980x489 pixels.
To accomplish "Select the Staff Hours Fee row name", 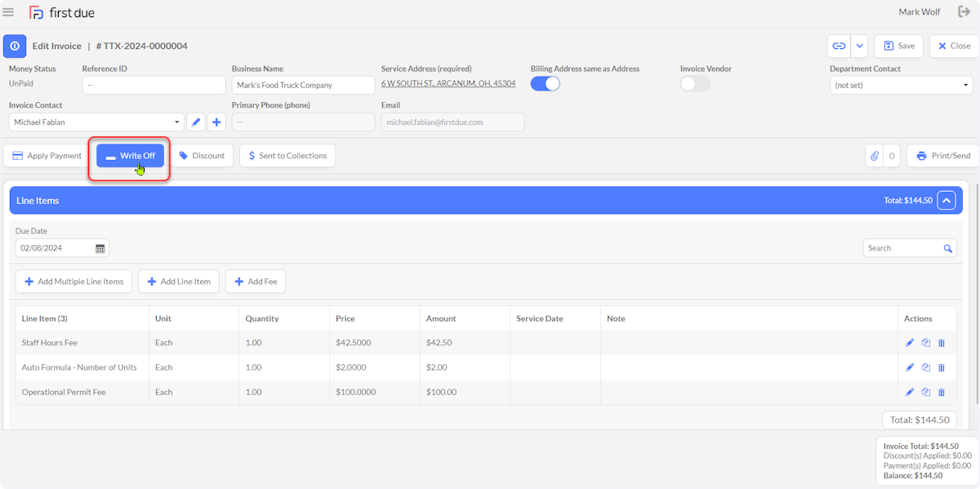I will [x=49, y=343].
